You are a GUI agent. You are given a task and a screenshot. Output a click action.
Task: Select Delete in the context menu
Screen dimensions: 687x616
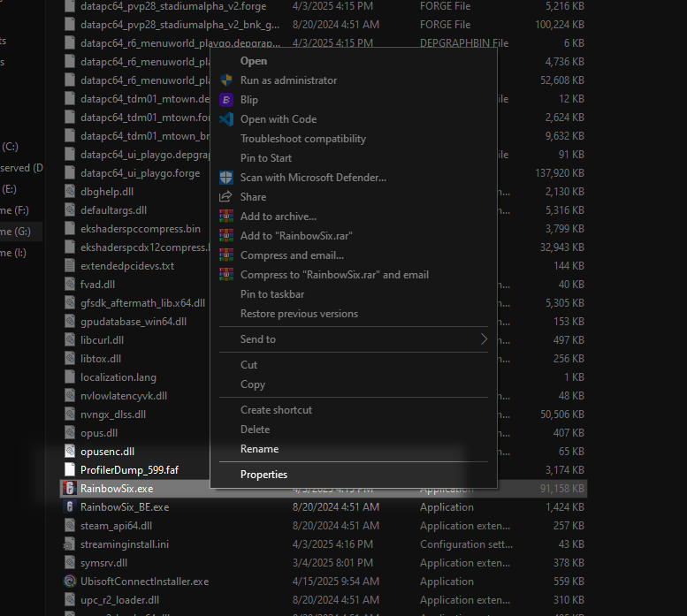(353, 430)
